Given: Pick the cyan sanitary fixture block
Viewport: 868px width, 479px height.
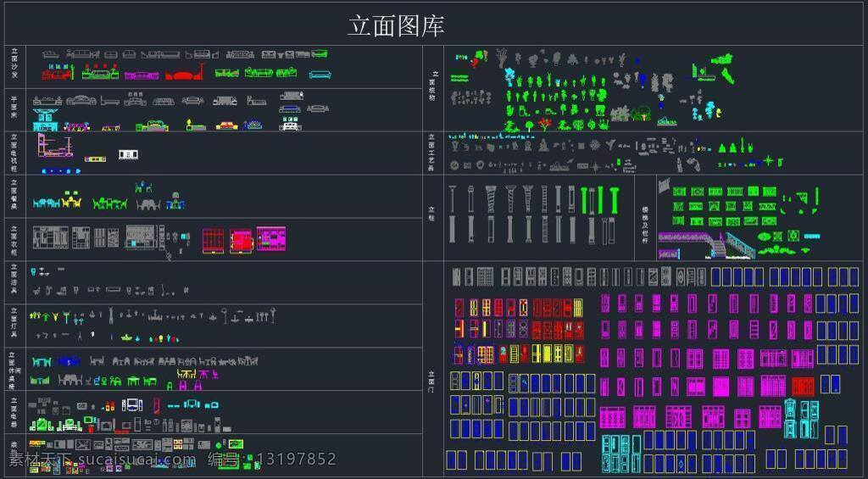Looking at the screenshot, I should tap(33, 271).
